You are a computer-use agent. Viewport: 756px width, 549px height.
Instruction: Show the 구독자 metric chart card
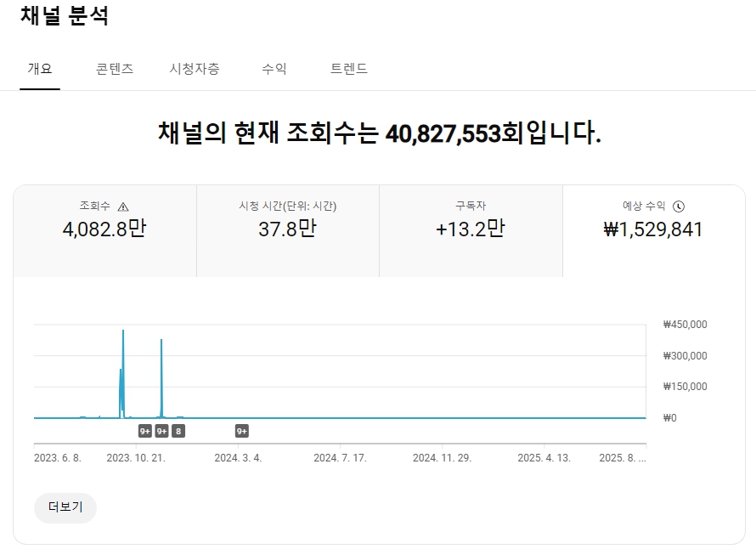(471, 230)
